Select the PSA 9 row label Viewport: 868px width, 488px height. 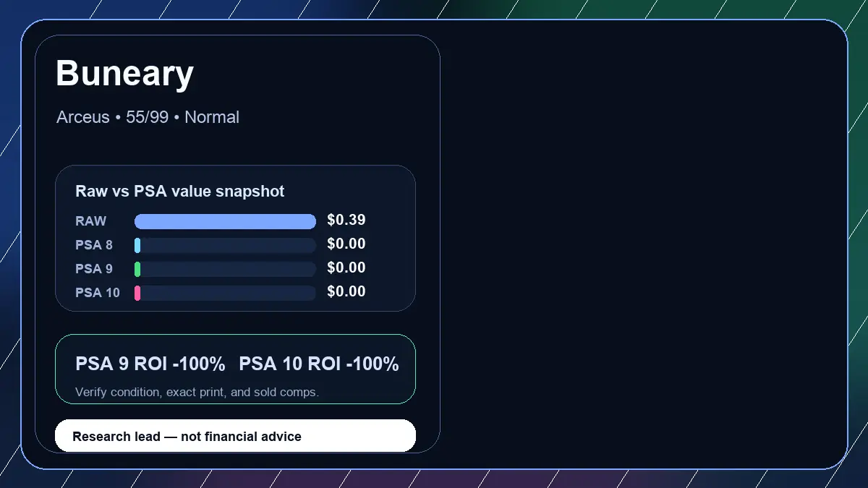tap(94, 269)
